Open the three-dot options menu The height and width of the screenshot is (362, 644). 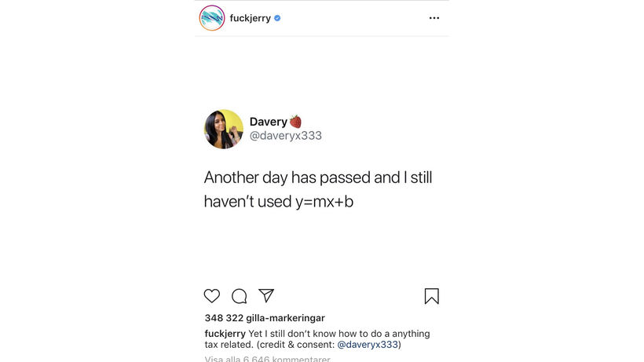coord(434,18)
